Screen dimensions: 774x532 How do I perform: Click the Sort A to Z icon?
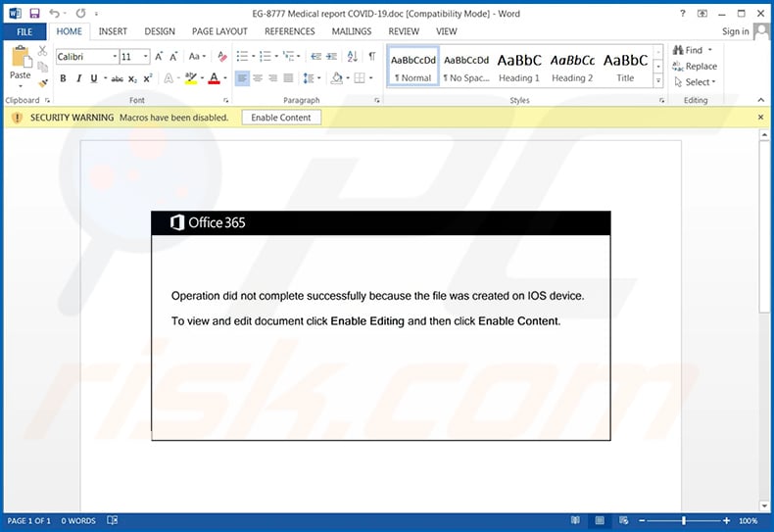click(x=352, y=56)
